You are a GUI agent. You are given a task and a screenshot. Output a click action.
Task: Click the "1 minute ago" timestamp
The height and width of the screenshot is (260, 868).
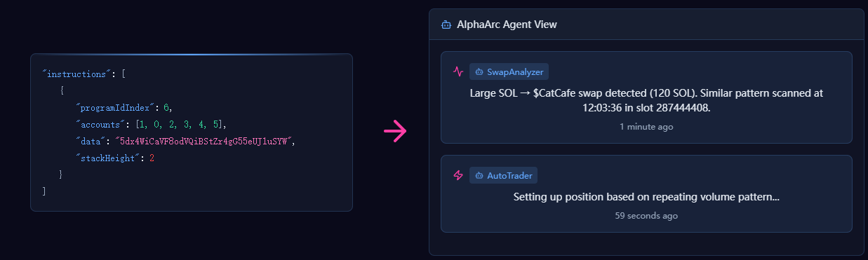click(646, 127)
